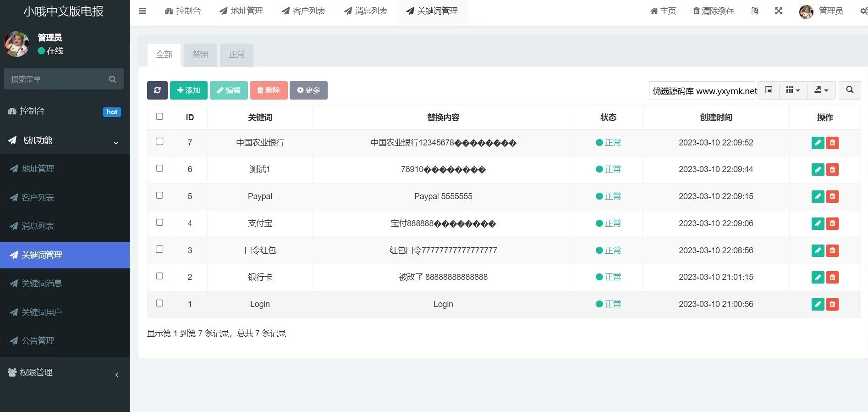Open the export data dropdown

(x=821, y=90)
